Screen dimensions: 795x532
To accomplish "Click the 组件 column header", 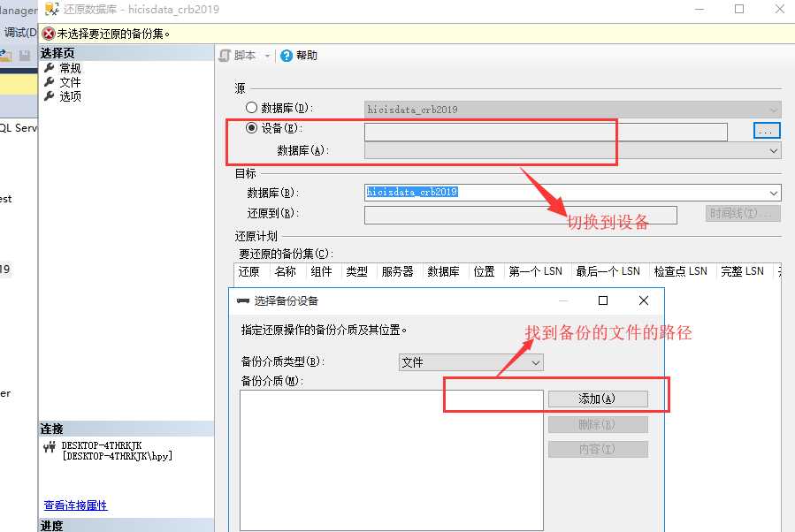I will 321,271.
